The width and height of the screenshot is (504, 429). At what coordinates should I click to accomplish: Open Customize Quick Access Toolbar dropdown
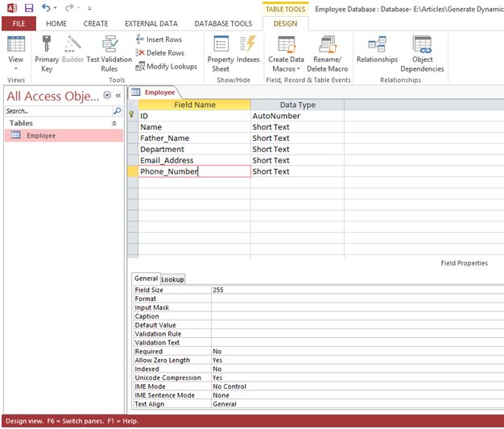pos(89,8)
